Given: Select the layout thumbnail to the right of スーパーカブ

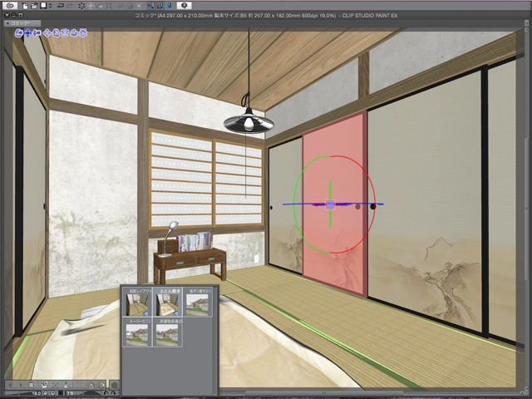Looking at the screenshot, I should 168,332.
